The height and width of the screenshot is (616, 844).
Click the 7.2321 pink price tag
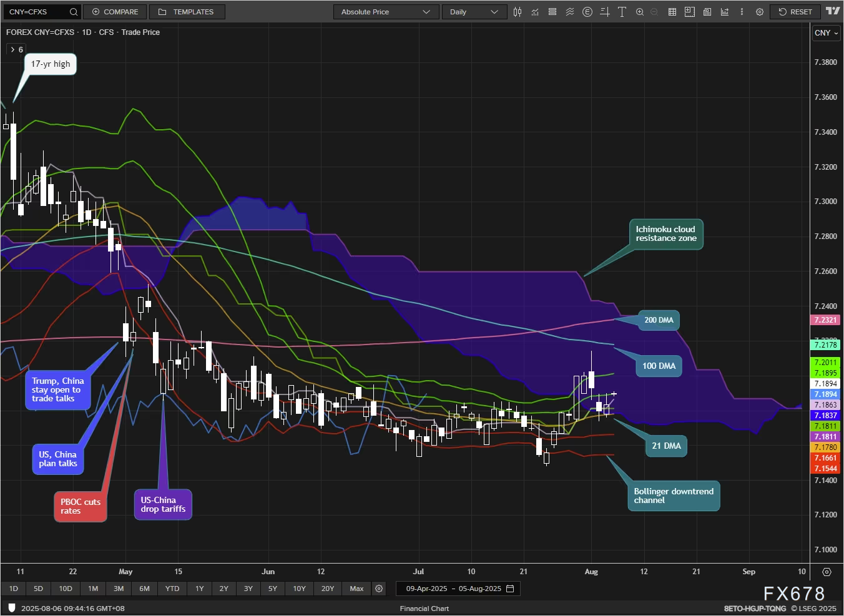825,320
